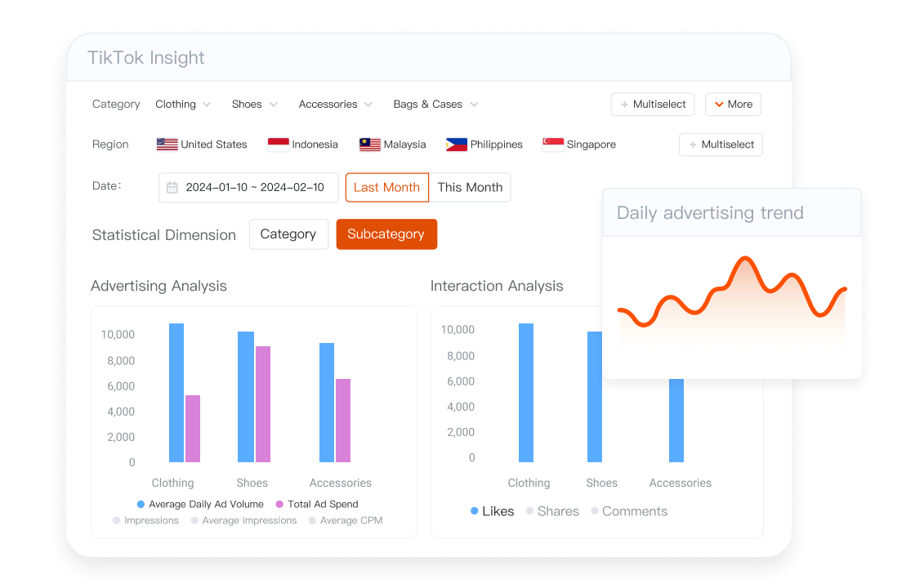Select Singapore region

[579, 144]
